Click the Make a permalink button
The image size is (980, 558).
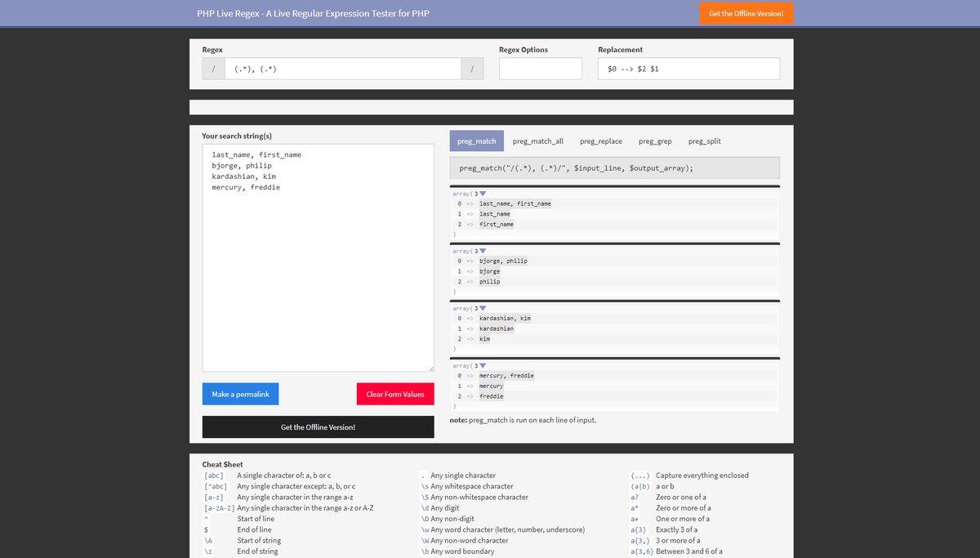[240, 394]
